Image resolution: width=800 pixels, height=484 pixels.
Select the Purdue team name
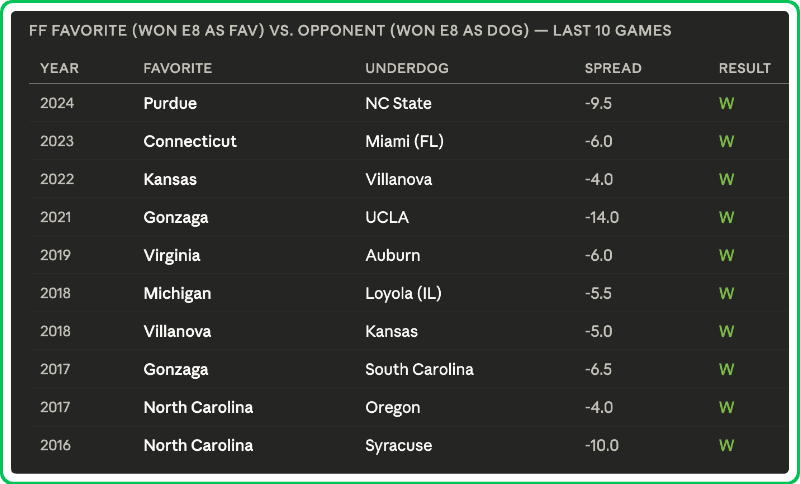pos(170,104)
